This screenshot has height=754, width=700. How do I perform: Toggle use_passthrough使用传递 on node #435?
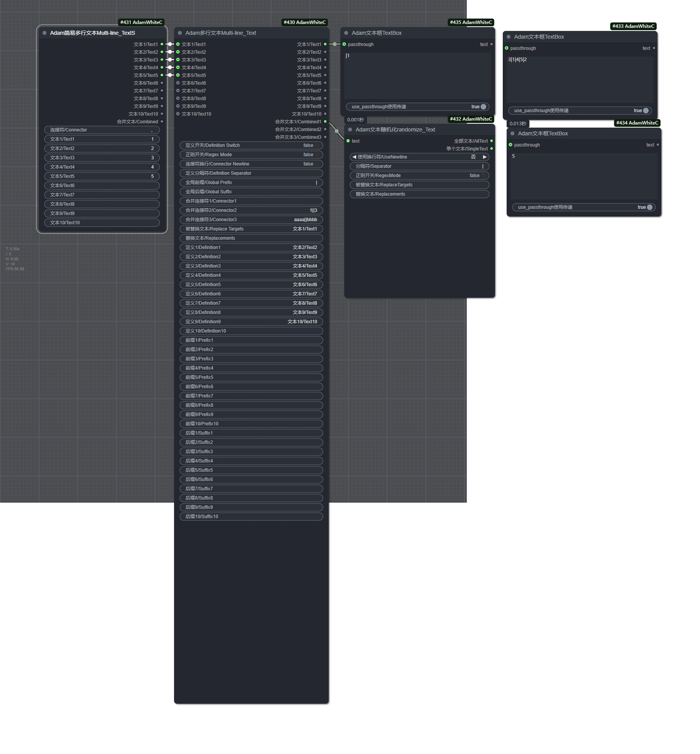418,107
